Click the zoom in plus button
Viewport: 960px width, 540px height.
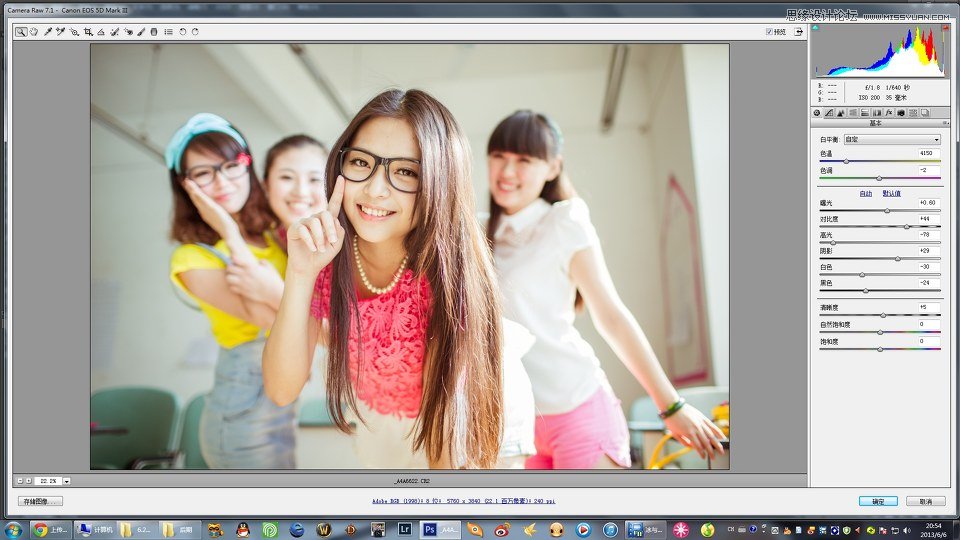pyautogui.click(x=29, y=481)
